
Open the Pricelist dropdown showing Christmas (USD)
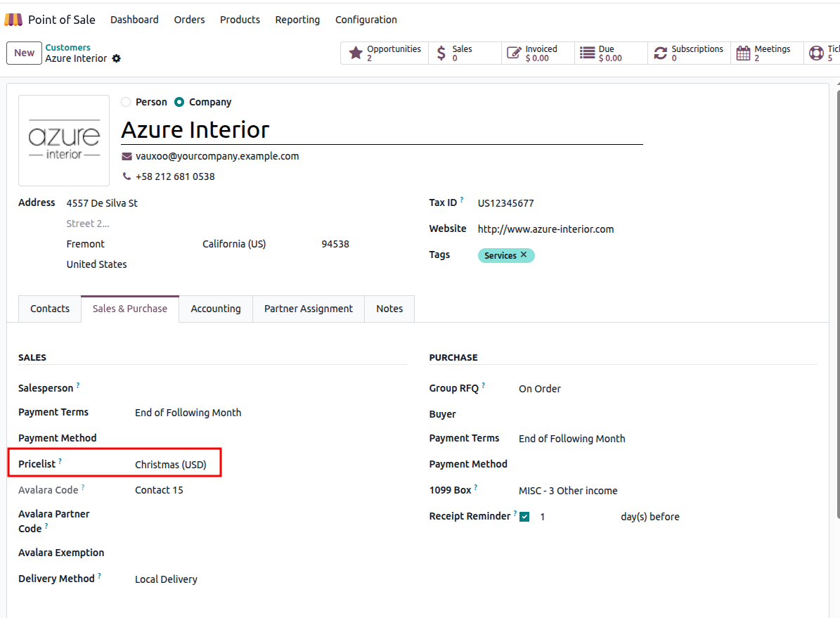171,465
